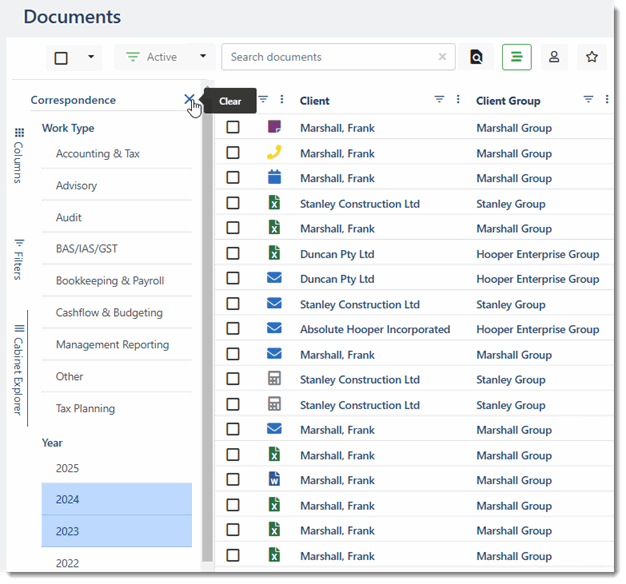Select Accounting & Tax work type
Viewport: 626px width, 584px height.
tap(117, 154)
